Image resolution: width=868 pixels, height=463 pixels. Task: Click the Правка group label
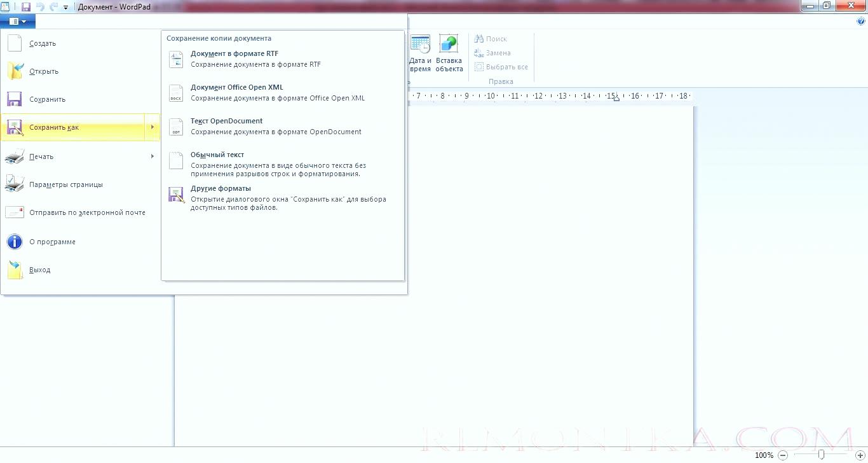point(501,81)
